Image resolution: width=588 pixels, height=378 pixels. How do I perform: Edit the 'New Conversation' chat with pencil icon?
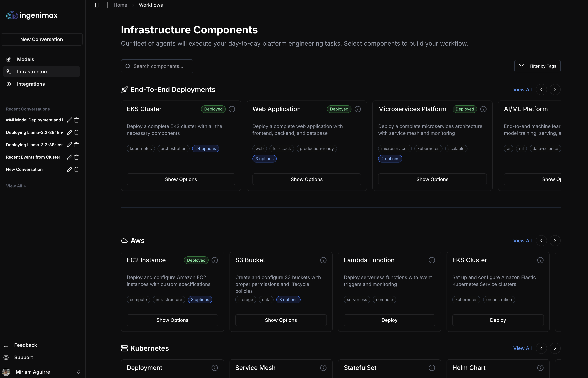point(69,169)
